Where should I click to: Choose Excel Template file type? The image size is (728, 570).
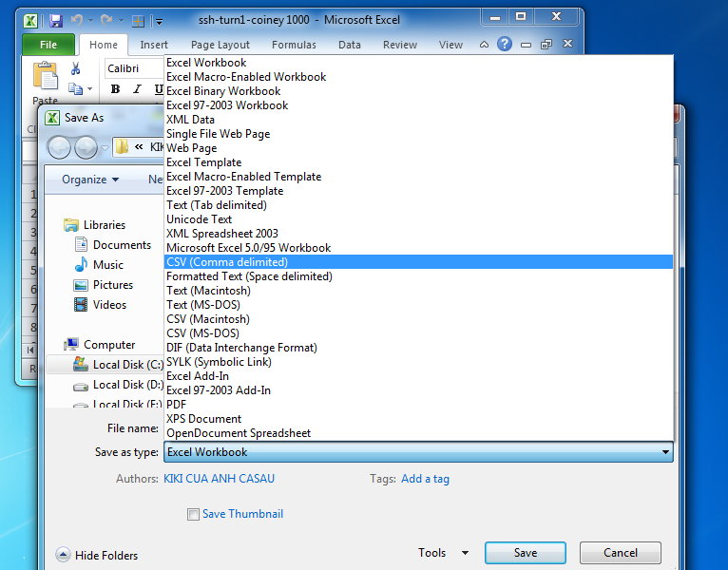[x=419, y=162]
